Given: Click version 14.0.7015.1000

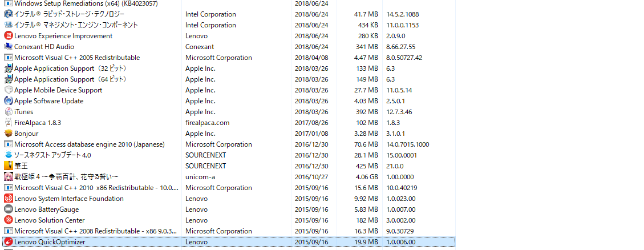Looking at the screenshot, I should (x=408, y=144).
